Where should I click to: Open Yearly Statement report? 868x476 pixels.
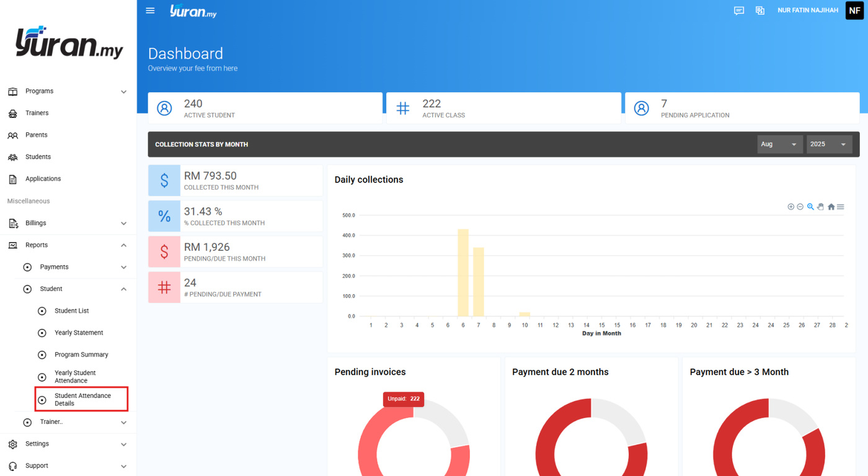coord(79,333)
